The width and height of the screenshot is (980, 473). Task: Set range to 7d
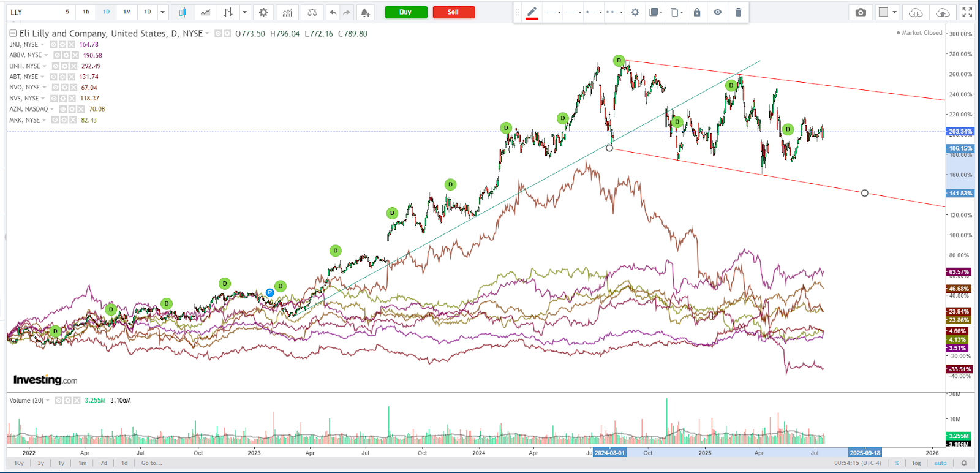point(104,463)
